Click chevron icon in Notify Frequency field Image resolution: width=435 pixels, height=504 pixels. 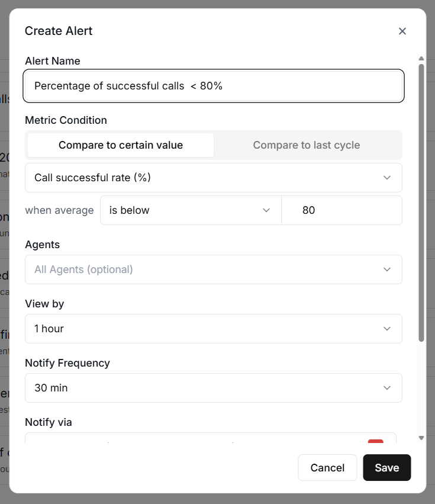(x=387, y=388)
